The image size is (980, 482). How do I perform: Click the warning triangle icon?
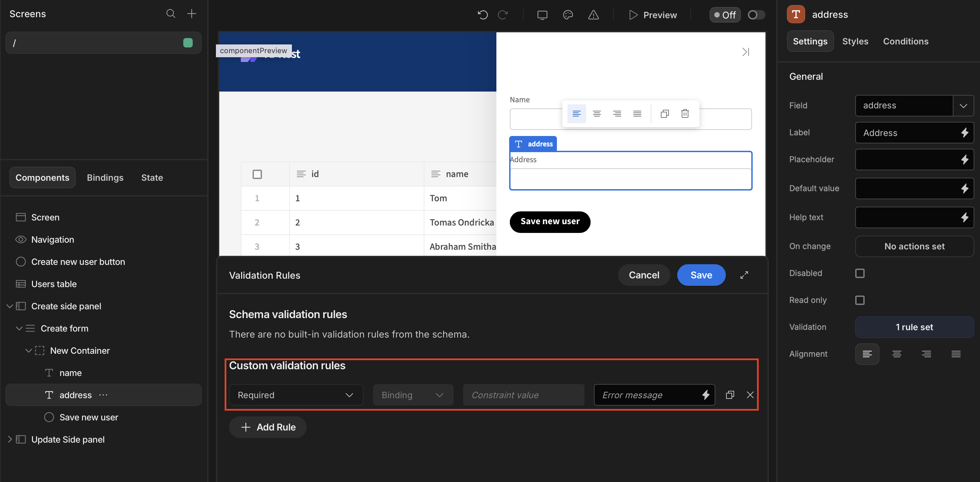tap(593, 15)
